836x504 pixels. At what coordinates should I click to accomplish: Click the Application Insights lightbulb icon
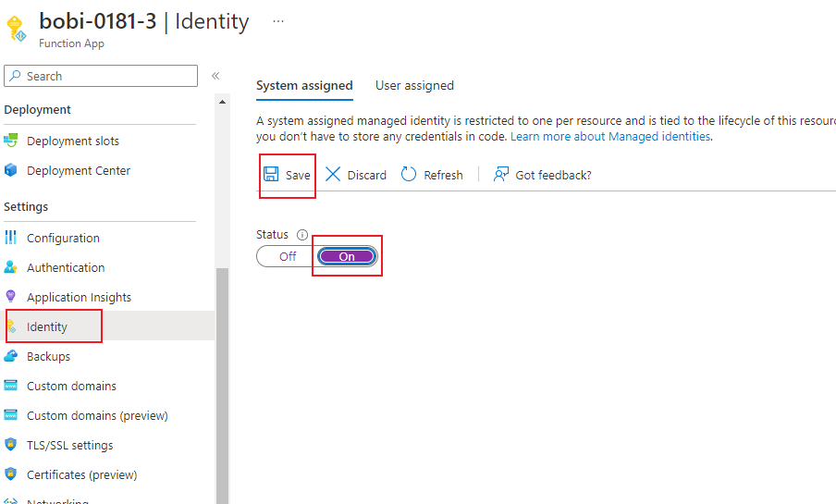pos(11,297)
